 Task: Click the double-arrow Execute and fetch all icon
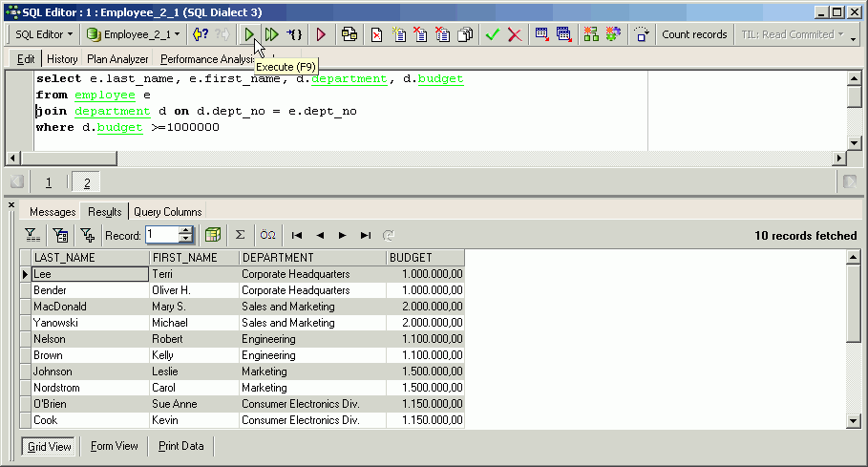[271, 34]
